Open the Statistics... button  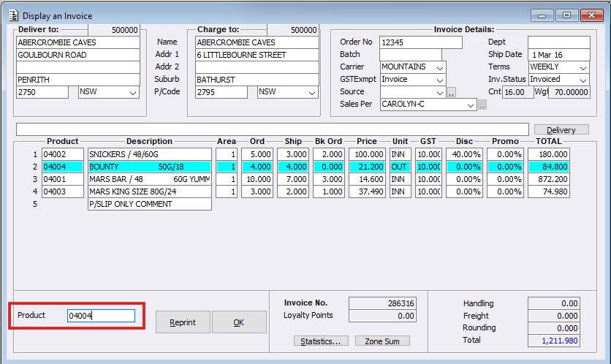coord(321,341)
